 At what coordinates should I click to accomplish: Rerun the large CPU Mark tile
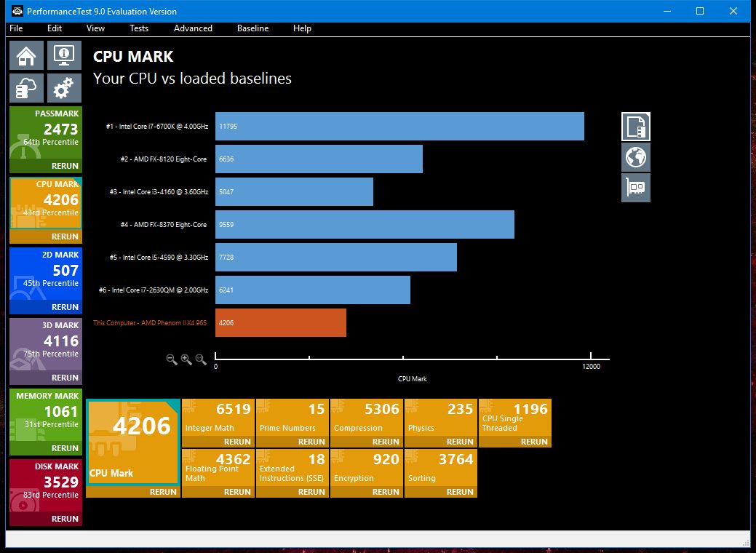click(x=133, y=492)
